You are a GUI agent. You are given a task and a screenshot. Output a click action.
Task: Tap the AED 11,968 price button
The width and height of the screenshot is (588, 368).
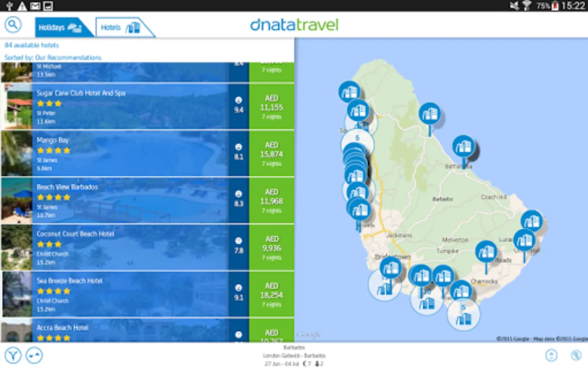click(x=272, y=200)
